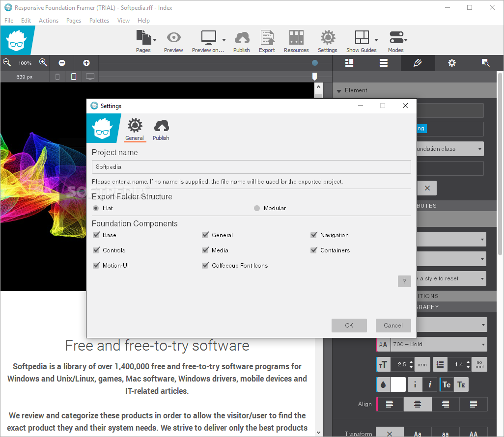504x437 pixels.
Task: Open the gear properties panel icon
Action: pyautogui.click(x=452, y=63)
